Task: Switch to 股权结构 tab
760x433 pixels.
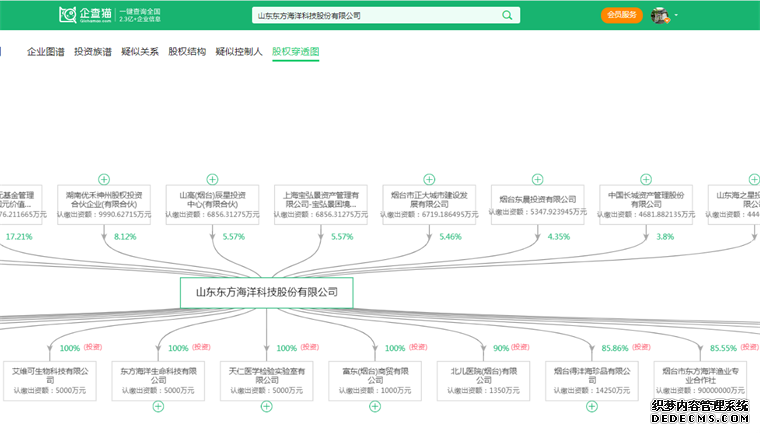Action: [x=187, y=52]
